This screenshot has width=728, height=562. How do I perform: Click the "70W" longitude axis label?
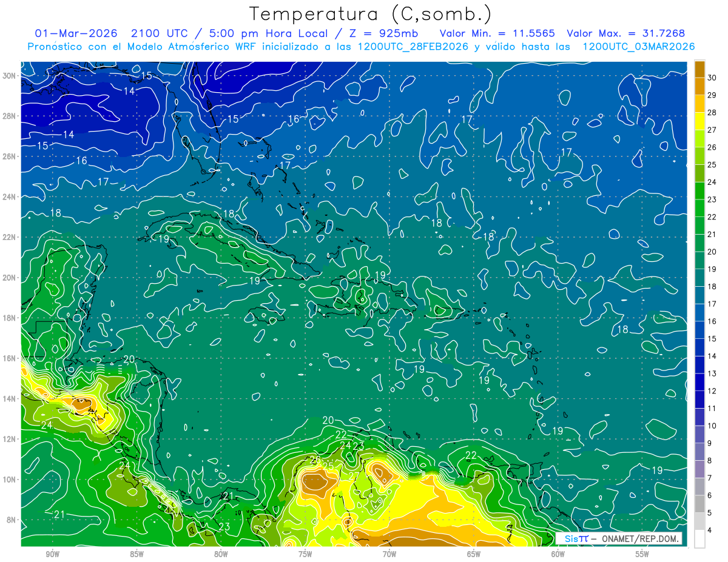click(x=389, y=555)
